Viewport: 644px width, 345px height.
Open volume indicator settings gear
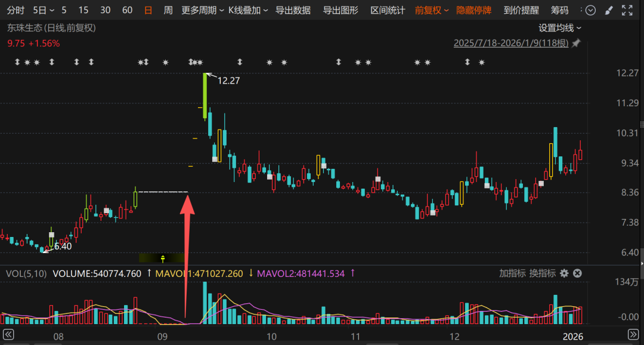(564, 273)
